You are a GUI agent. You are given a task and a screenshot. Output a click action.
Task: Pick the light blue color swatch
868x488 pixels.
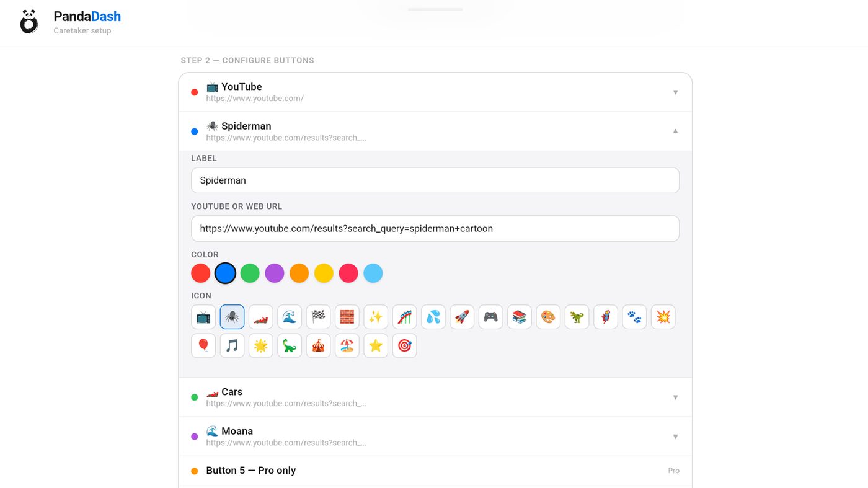tap(373, 273)
